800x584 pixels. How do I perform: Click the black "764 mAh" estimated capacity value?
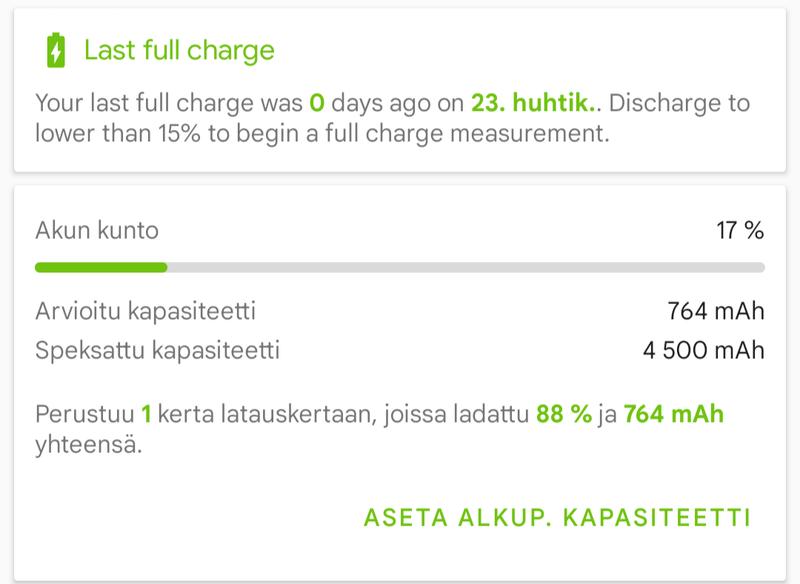[715, 311]
